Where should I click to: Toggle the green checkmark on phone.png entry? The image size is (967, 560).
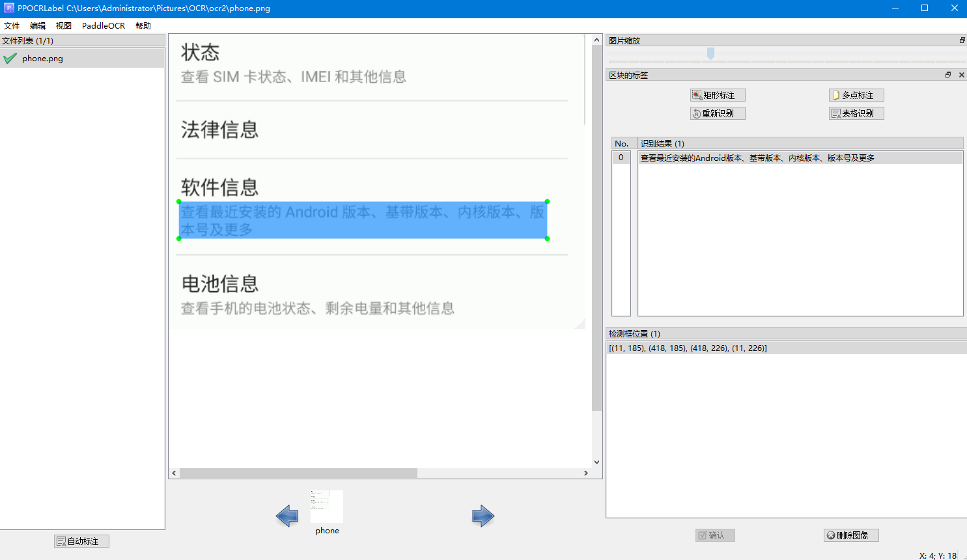pos(10,57)
